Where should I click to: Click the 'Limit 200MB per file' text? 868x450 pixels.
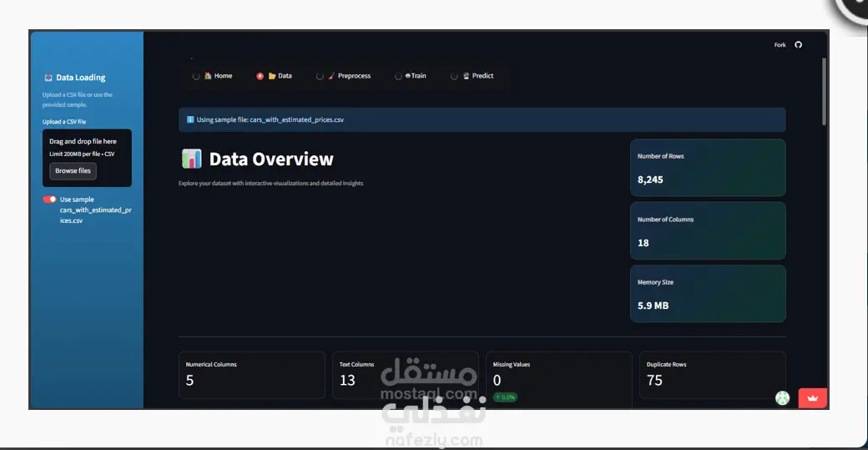click(82, 154)
